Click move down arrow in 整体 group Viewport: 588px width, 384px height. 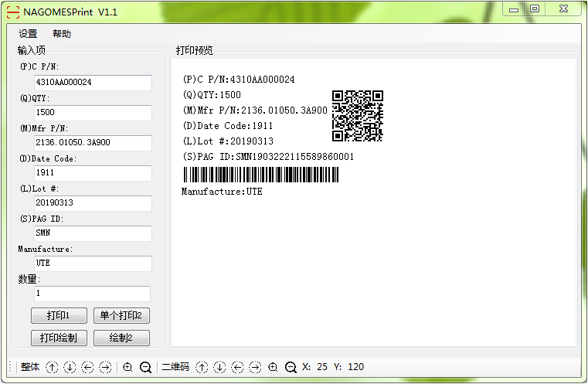pyautogui.click(x=70, y=368)
